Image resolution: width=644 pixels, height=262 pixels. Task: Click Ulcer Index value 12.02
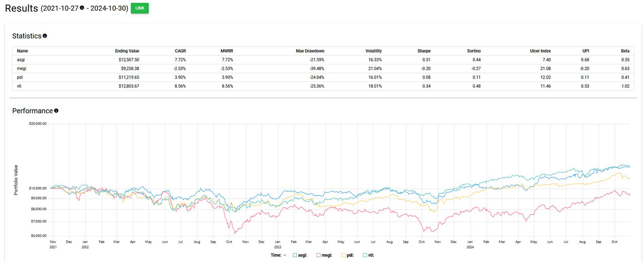(x=545, y=77)
